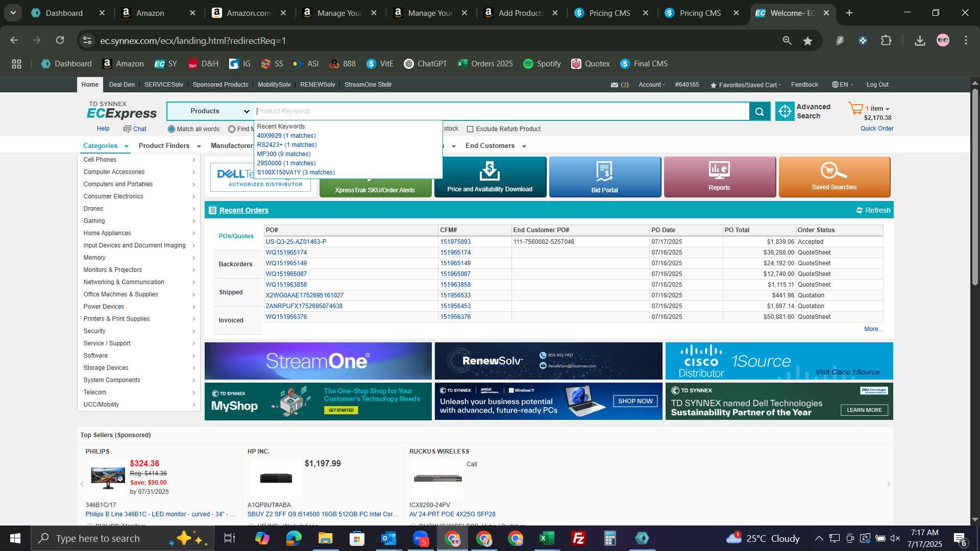Viewport: 980px width, 551px height.
Task: Expand Computers and Portables category
Action: [139, 184]
